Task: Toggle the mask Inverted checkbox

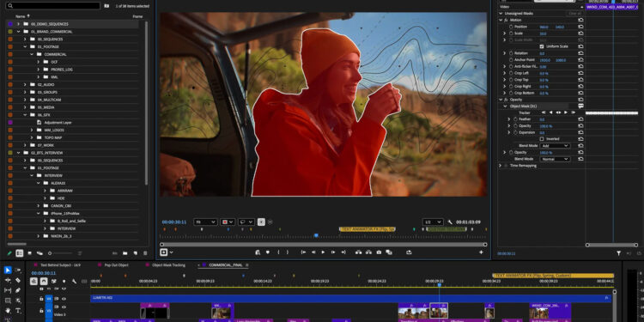Action: click(x=542, y=139)
